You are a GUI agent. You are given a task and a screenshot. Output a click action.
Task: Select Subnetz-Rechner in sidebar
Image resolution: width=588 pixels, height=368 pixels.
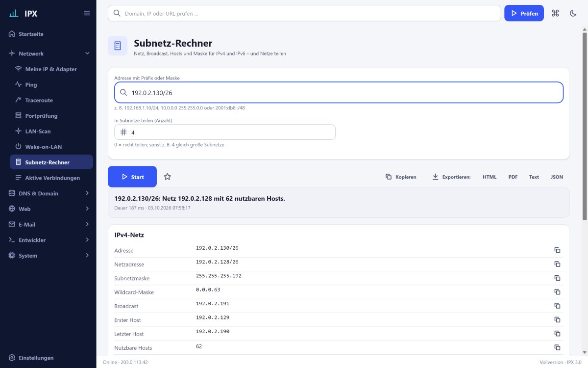click(51, 162)
